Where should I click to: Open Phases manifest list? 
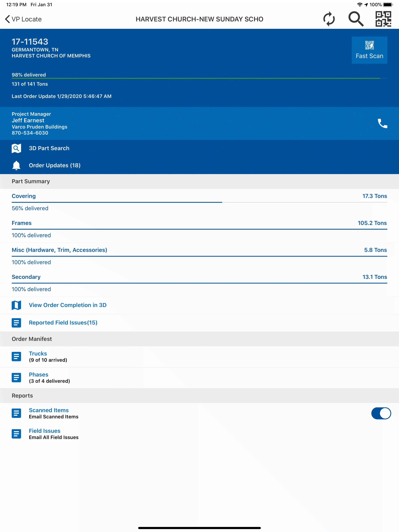coord(199,378)
